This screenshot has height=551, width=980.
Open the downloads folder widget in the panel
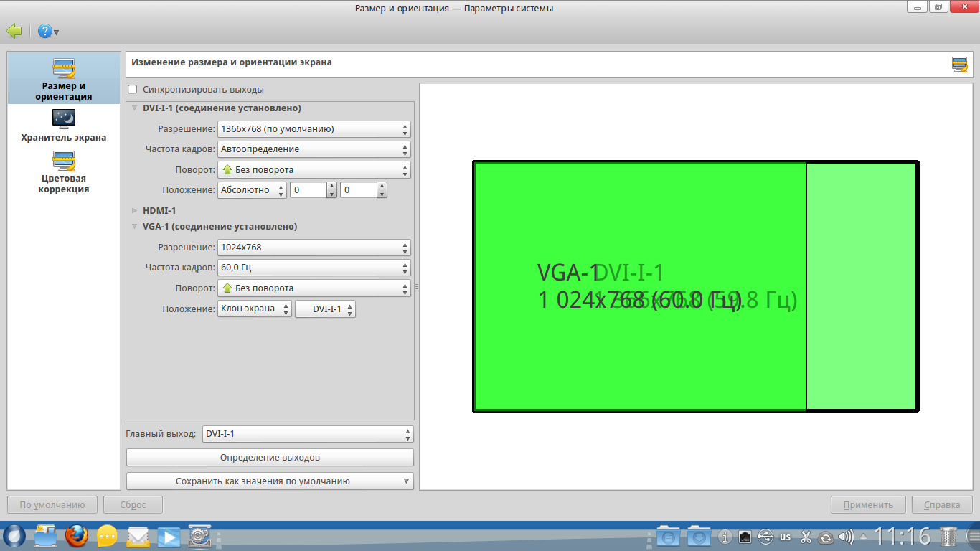point(699,536)
